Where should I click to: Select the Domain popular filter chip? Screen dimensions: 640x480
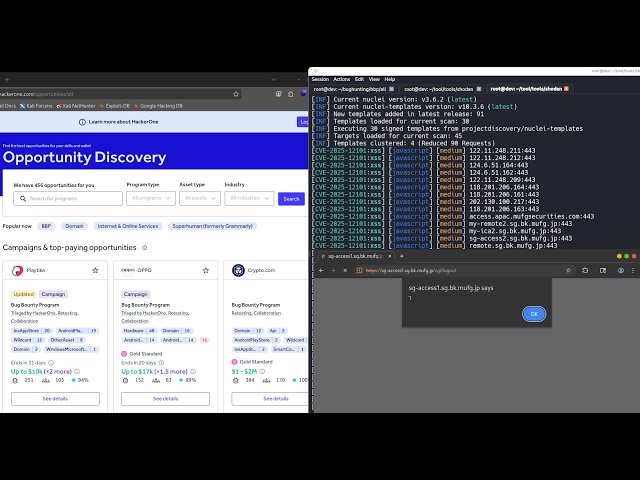click(74, 226)
